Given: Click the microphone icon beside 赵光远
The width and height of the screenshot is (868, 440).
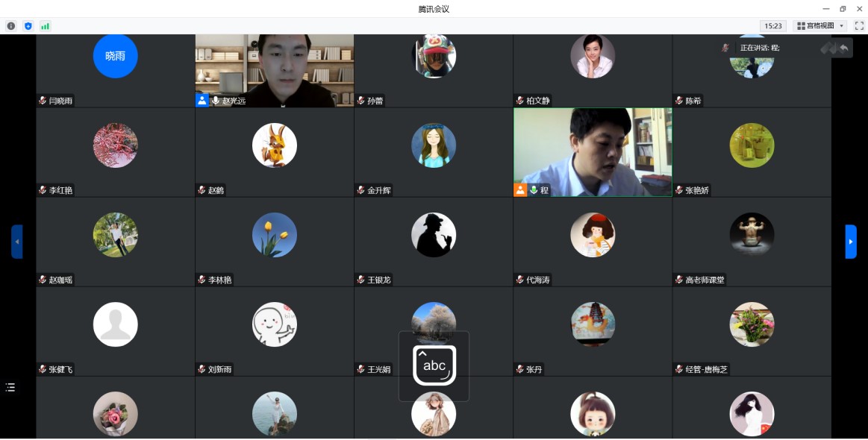Looking at the screenshot, I should pyautogui.click(x=216, y=101).
